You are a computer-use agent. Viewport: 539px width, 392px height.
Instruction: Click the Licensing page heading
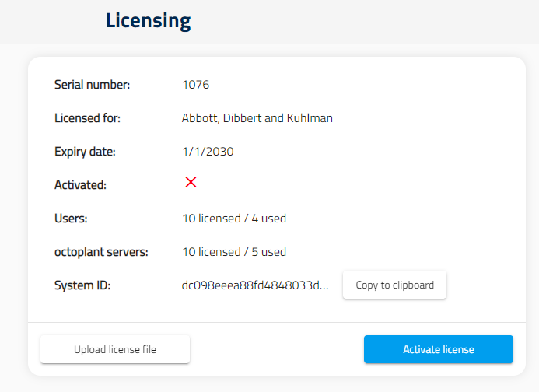pyautogui.click(x=148, y=20)
